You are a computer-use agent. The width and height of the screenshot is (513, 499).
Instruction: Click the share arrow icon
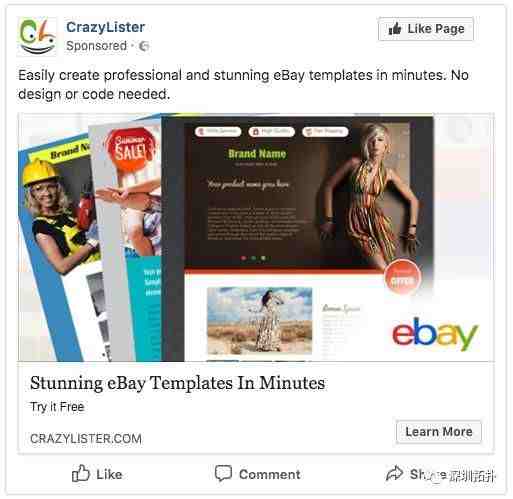pos(394,473)
